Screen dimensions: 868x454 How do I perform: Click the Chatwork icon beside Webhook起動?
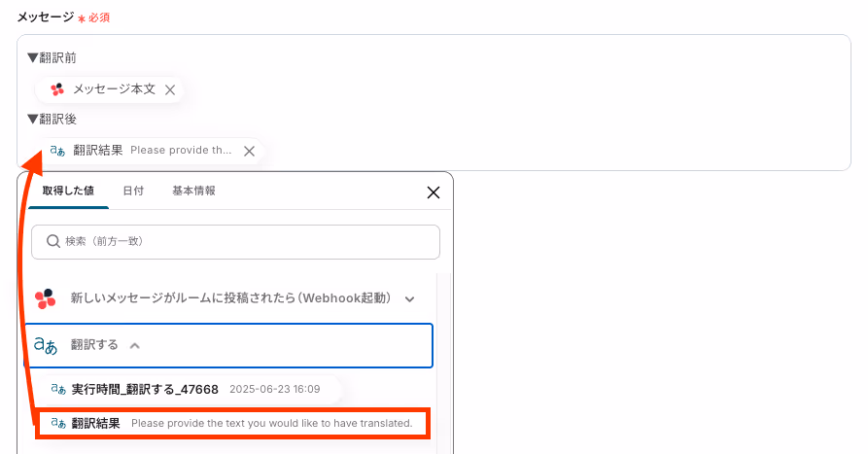tap(46, 299)
